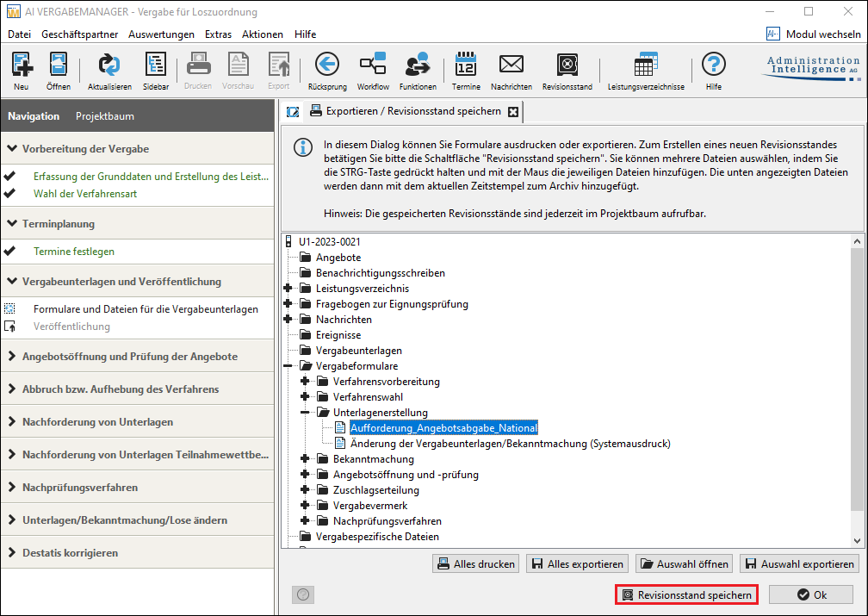This screenshot has width=868, height=616.
Task: Click the Vergabespezifische Dateien folder icon
Action: tap(306, 536)
